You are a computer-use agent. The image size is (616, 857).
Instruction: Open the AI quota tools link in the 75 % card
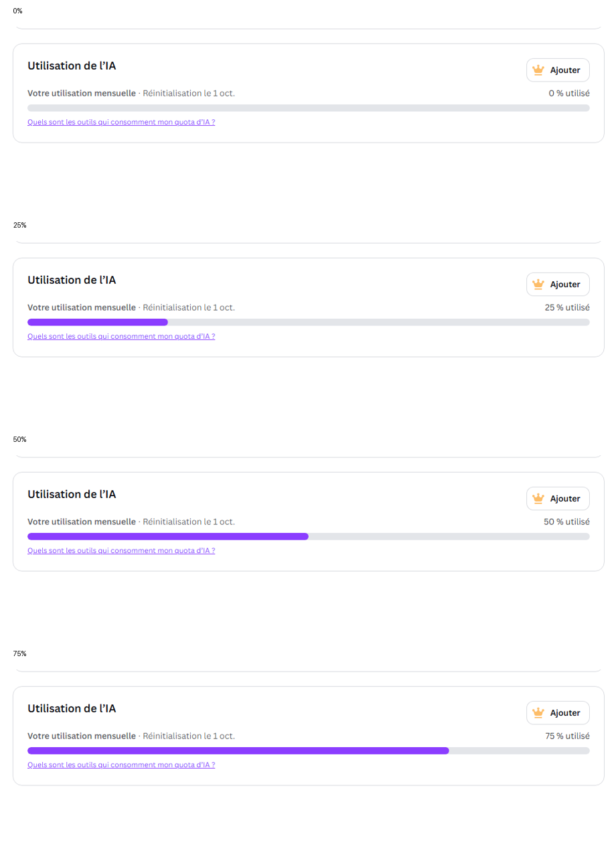pos(121,765)
